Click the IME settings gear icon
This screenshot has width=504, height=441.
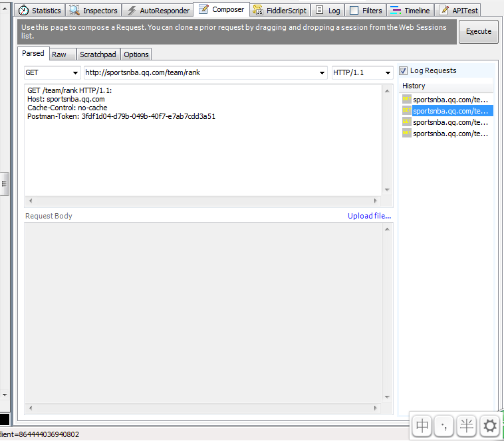click(490, 426)
